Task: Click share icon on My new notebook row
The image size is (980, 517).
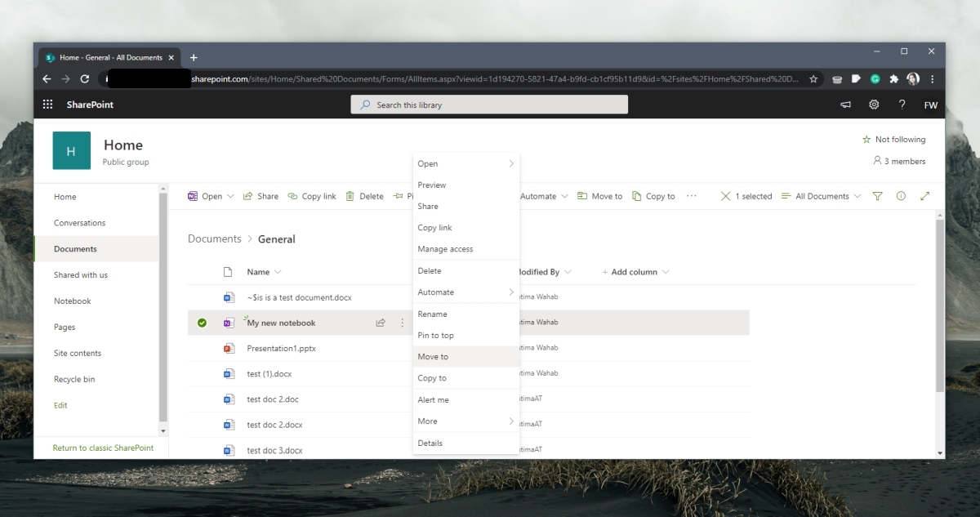Action: click(380, 323)
